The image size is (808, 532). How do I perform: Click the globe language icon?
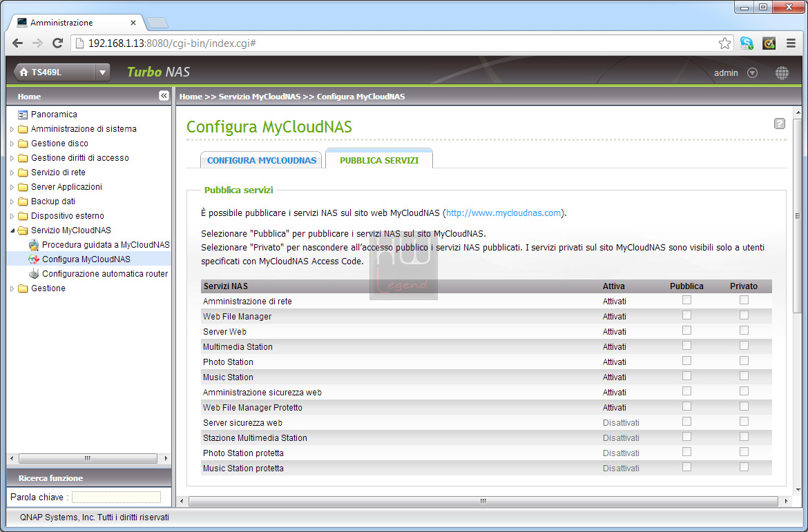click(x=782, y=73)
